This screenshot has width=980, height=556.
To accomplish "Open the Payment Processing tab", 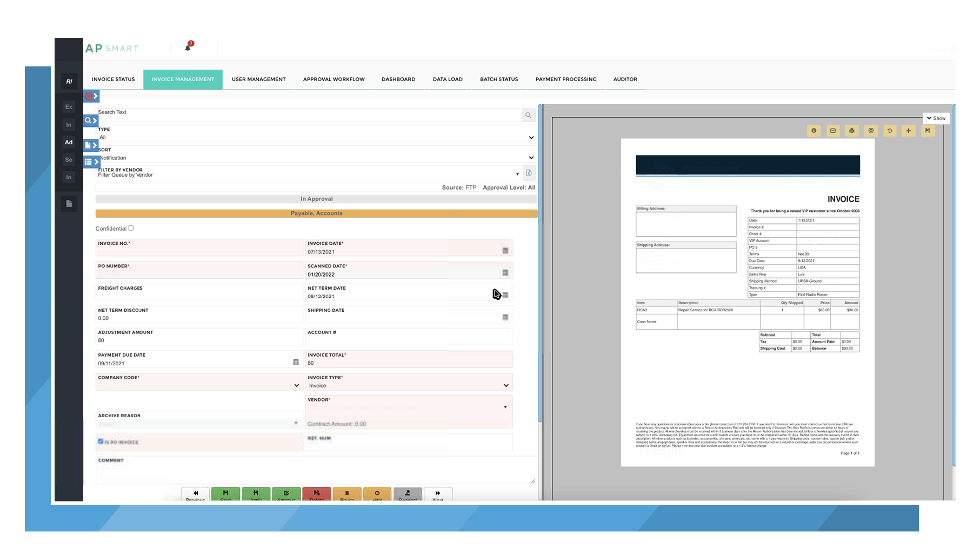I will (565, 79).
